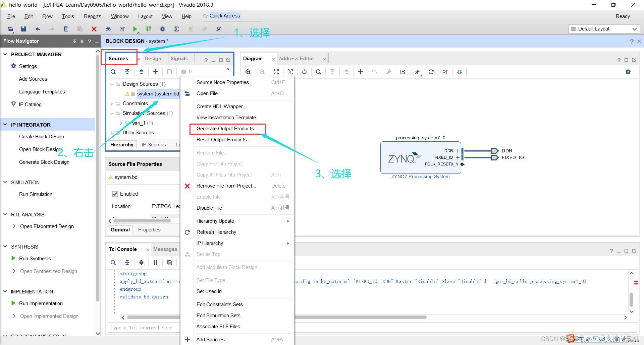Expand the Constraints tree node
The height and width of the screenshot is (345, 644).
coord(112,103)
